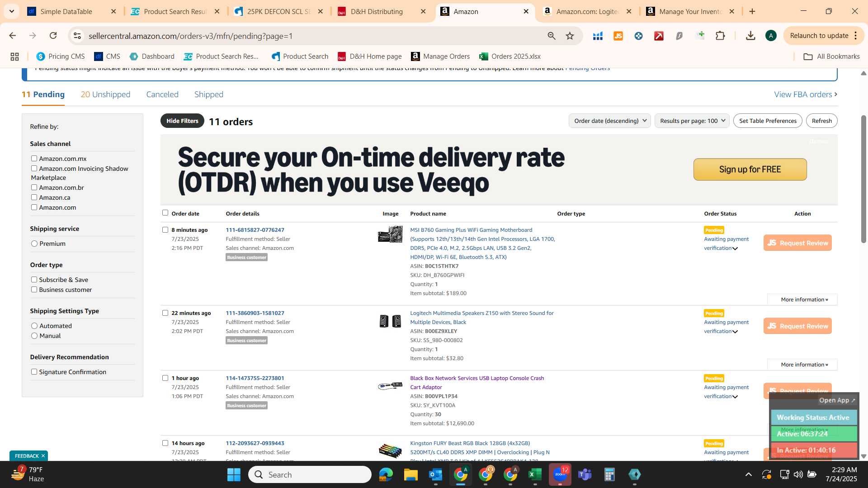Click the orange JS extension icon
Screen dimensions: 868x488
[618, 36]
